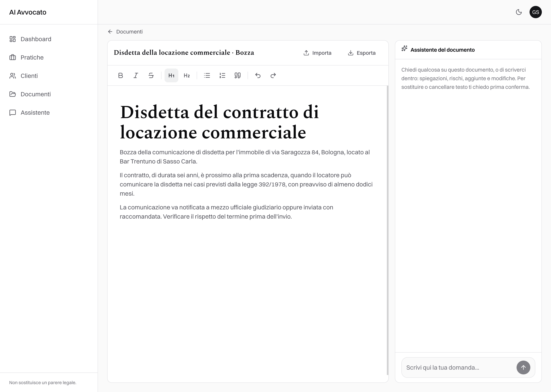Click the Importa button
The width and height of the screenshot is (551, 392).
pyautogui.click(x=317, y=53)
